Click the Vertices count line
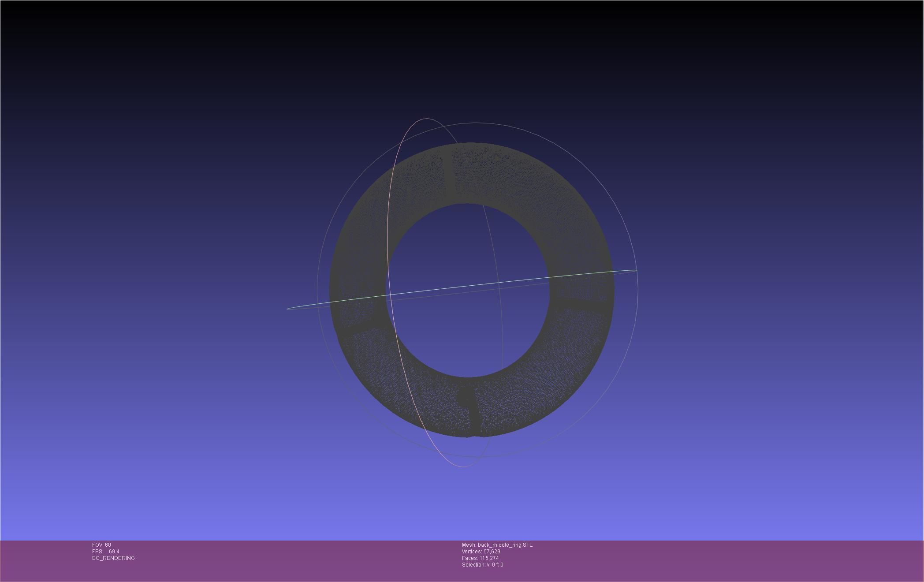The image size is (924, 582). (x=481, y=552)
